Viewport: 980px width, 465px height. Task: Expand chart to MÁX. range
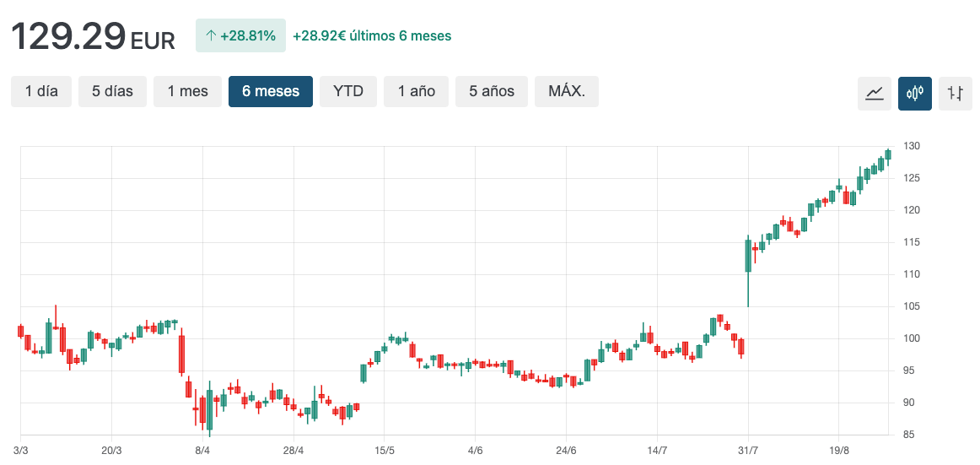click(566, 91)
